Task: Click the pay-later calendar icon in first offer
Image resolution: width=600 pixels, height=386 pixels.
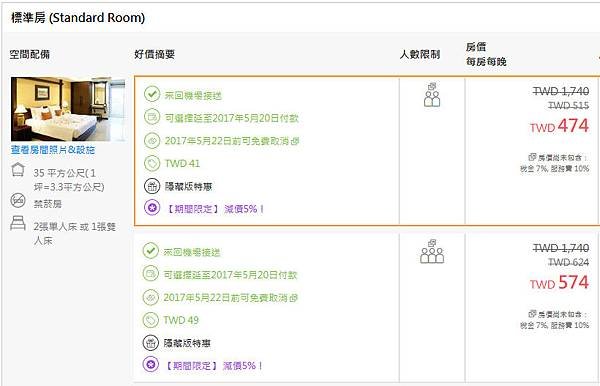Action: point(152,117)
